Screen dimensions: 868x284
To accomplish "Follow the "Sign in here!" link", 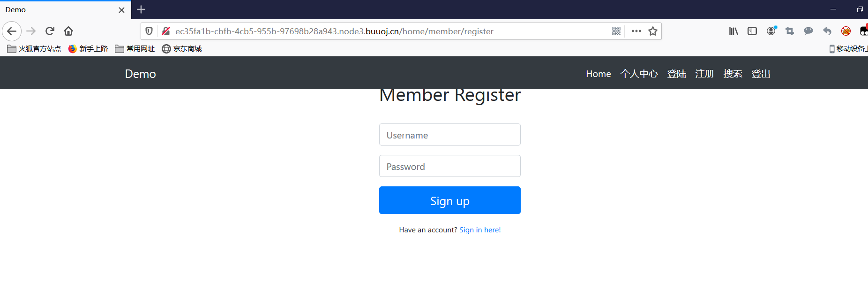I will click(480, 230).
